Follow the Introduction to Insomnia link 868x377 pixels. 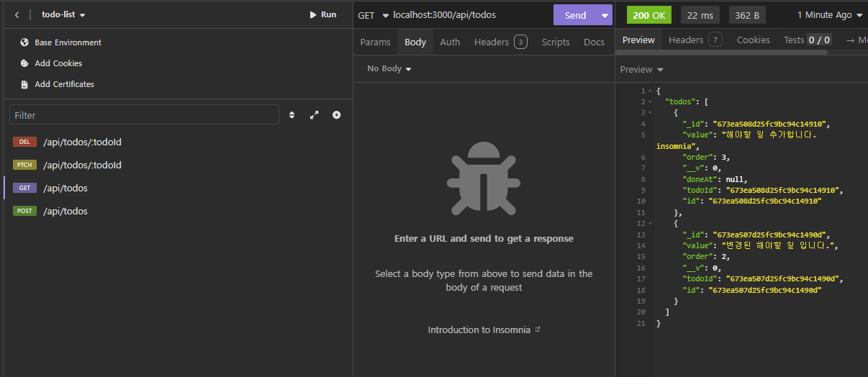pyautogui.click(x=484, y=330)
